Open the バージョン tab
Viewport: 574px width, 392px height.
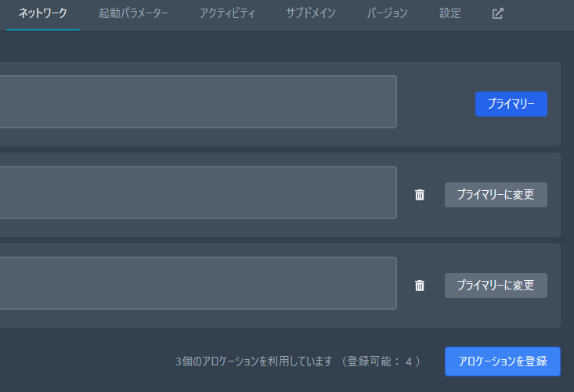[387, 13]
